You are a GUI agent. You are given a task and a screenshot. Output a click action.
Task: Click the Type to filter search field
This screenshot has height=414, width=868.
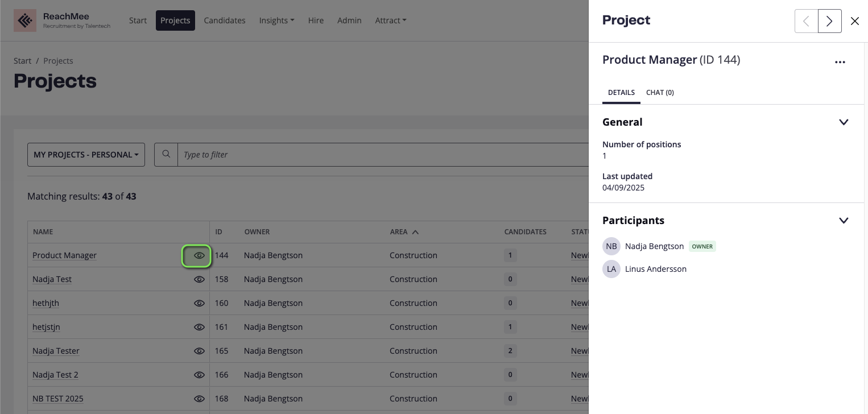point(381,155)
